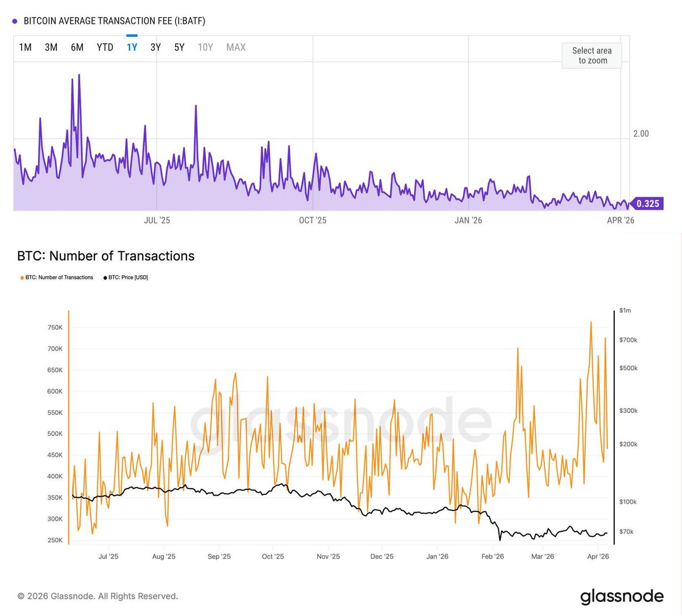Click the Select area to zoom button

click(592, 56)
